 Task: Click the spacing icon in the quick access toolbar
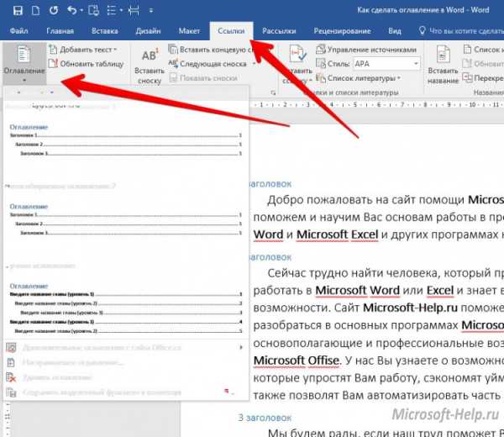134,11
